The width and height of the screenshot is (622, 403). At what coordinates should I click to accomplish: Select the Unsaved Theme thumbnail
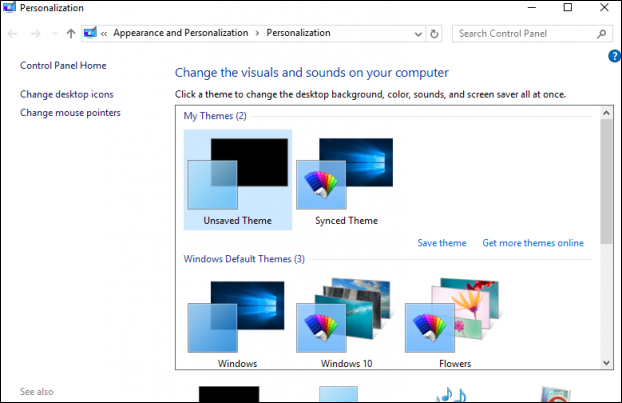pyautogui.click(x=238, y=180)
